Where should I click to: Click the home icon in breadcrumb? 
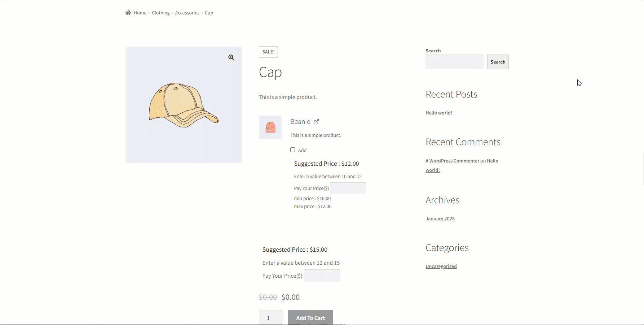tap(128, 13)
